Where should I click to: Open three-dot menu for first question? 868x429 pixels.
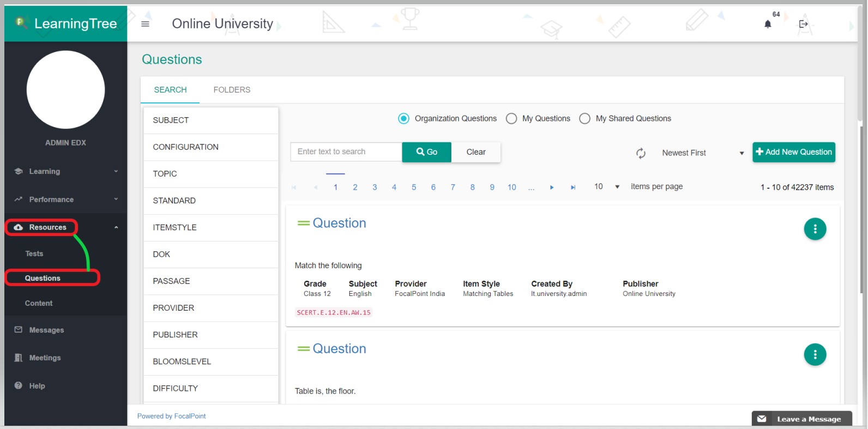tap(815, 229)
